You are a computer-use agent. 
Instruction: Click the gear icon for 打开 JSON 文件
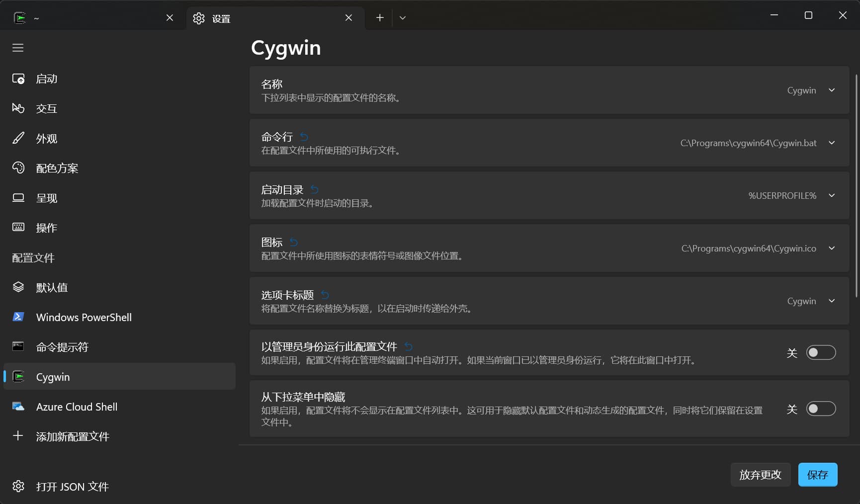[x=18, y=486]
